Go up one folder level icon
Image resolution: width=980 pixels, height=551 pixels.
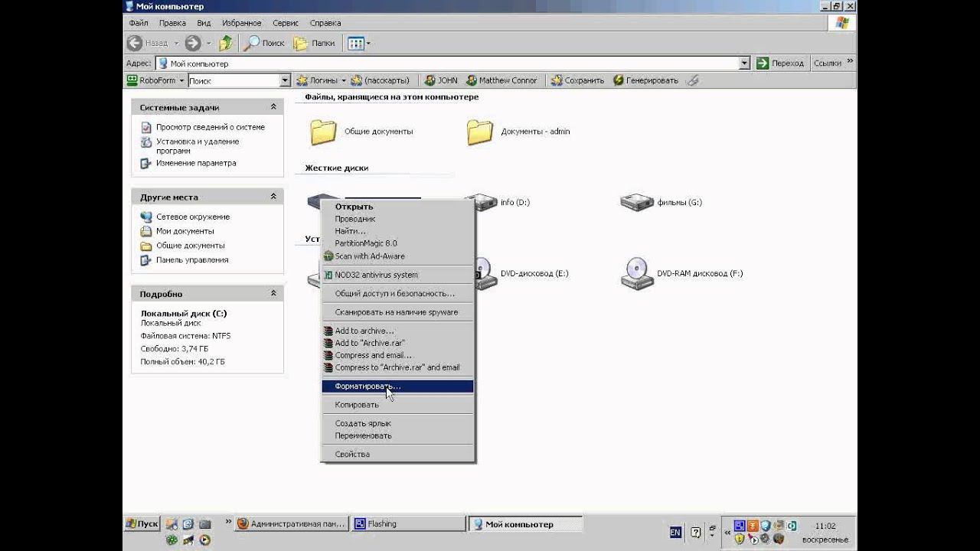(226, 44)
